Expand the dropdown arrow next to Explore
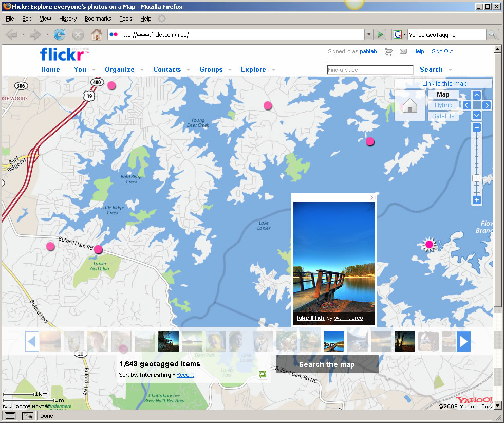 pos(273,70)
